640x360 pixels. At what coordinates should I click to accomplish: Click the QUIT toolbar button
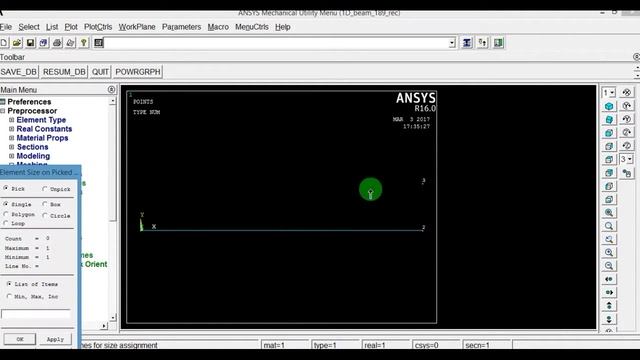(x=100, y=72)
